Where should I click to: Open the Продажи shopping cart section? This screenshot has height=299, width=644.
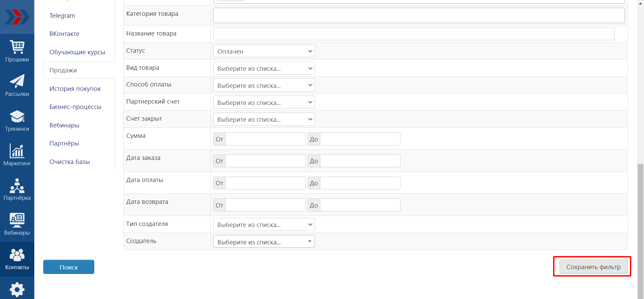[x=17, y=51]
